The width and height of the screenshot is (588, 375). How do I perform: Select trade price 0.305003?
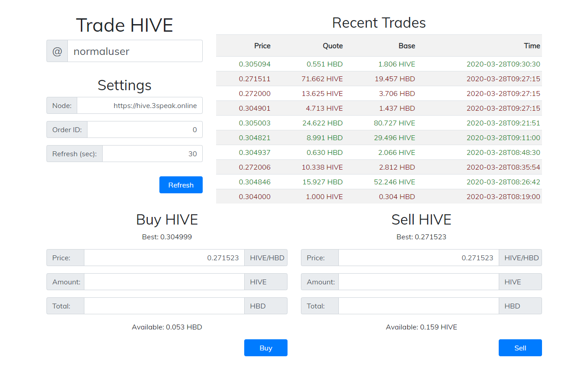(254, 123)
